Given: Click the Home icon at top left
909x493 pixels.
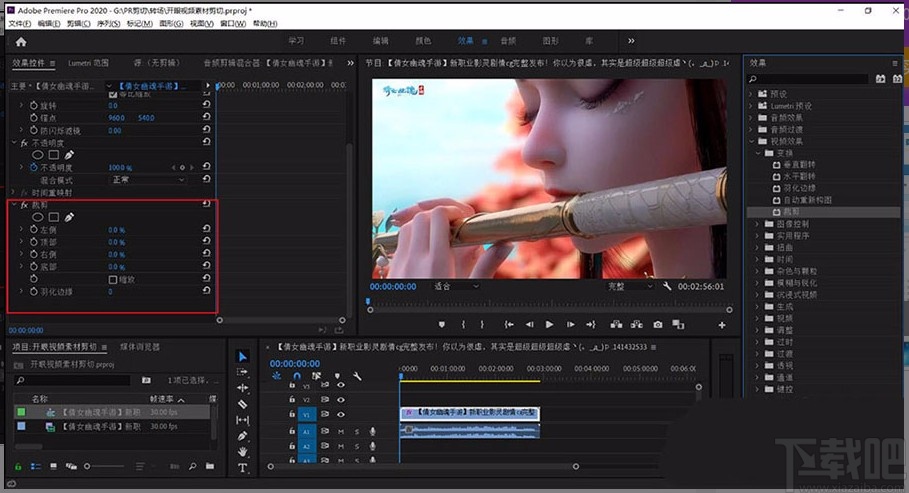Looking at the screenshot, I should pyautogui.click(x=21, y=41).
